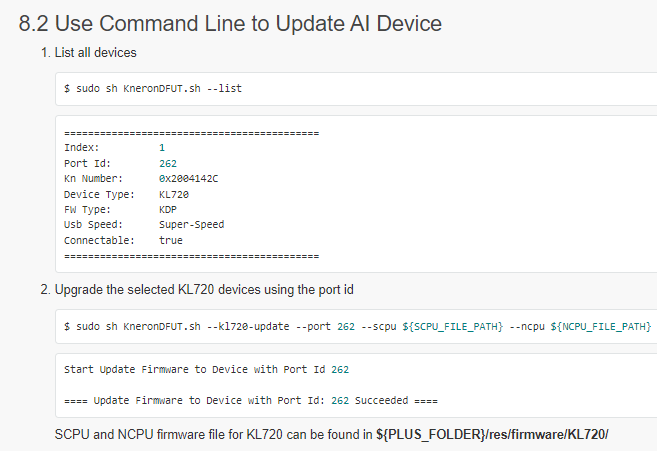
Task: Click the line 'Start Update Firmware to Device with Port Id 262'
Action: [x=206, y=369]
